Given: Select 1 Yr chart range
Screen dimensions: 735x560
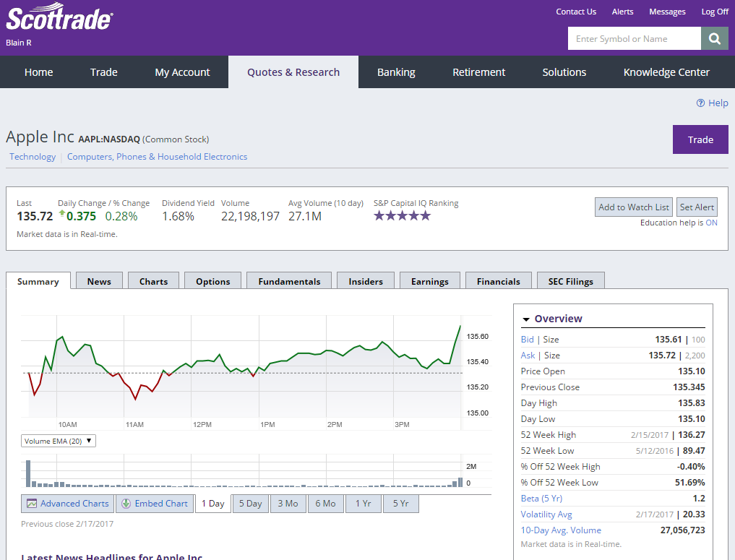Looking at the screenshot, I should (x=363, y=504).
